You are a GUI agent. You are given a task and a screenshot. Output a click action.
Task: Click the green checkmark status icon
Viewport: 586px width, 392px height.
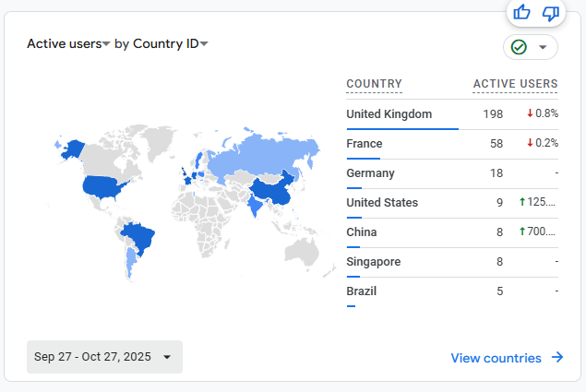[519, 47]
